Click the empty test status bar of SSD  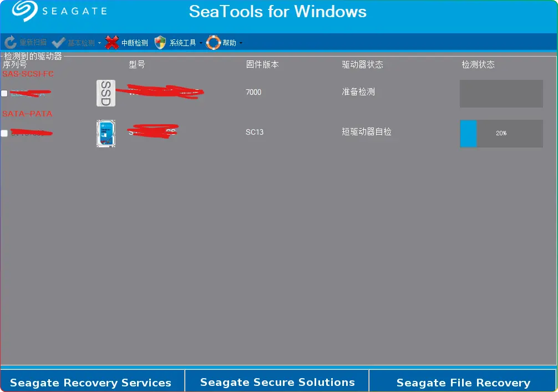501,94
